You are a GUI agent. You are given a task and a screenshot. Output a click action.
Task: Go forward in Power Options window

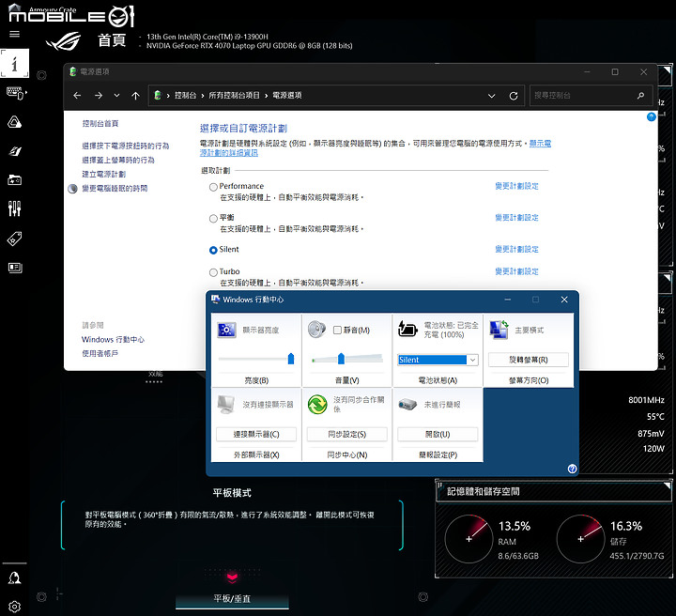click(99, 95)
